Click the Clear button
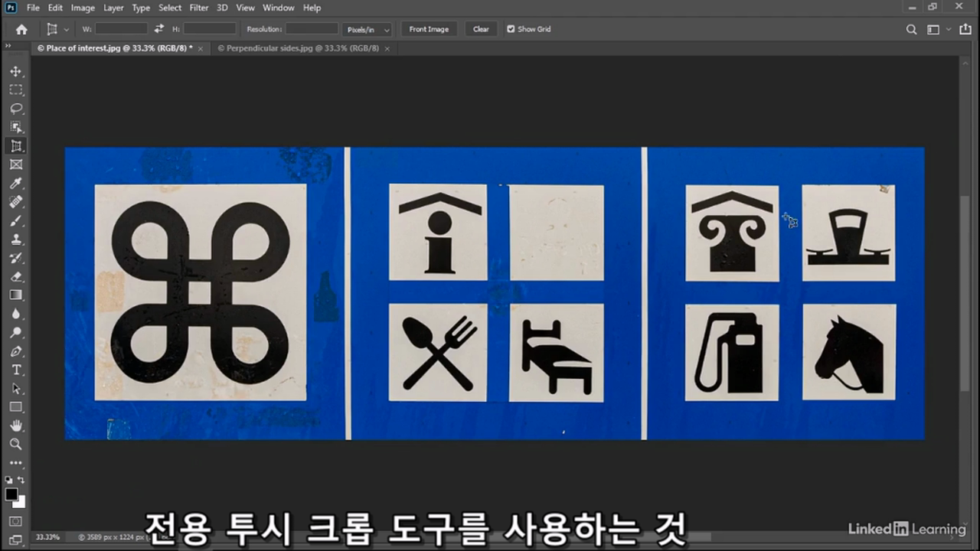Screen dimensions: 980x551 (481, 29)
